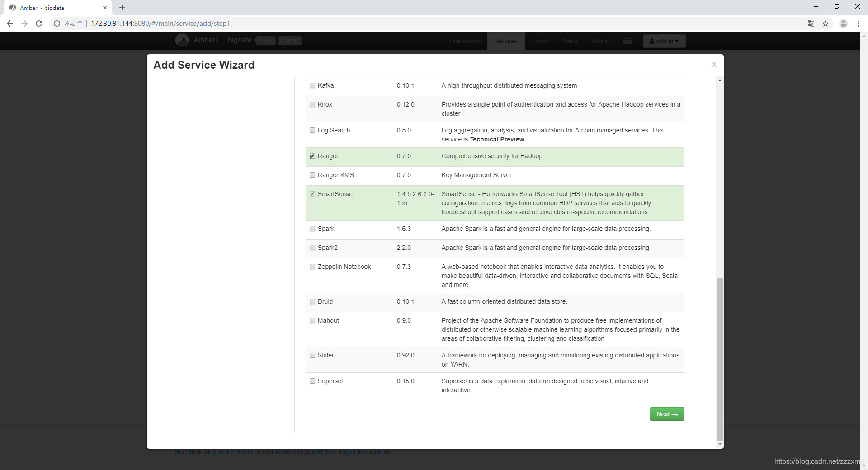Select the Zeppelin Notebook checkbox
The width and height of the screenshot is (868, 470).
(x=312, y=267)
